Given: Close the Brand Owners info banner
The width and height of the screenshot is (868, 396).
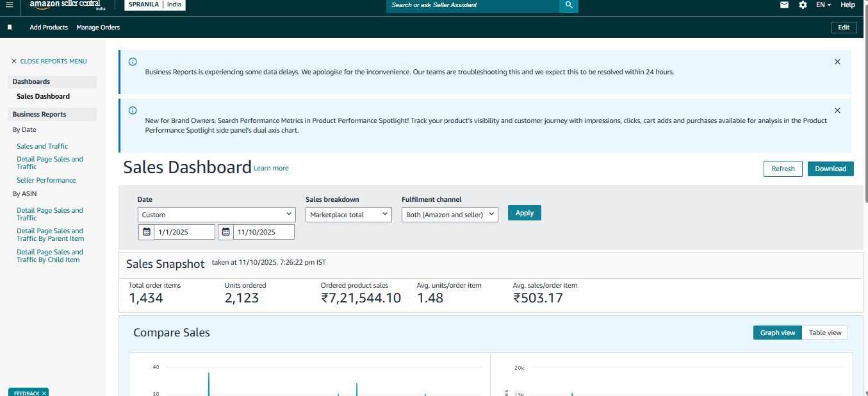Looking at the screenshot, I should (837, 110).
